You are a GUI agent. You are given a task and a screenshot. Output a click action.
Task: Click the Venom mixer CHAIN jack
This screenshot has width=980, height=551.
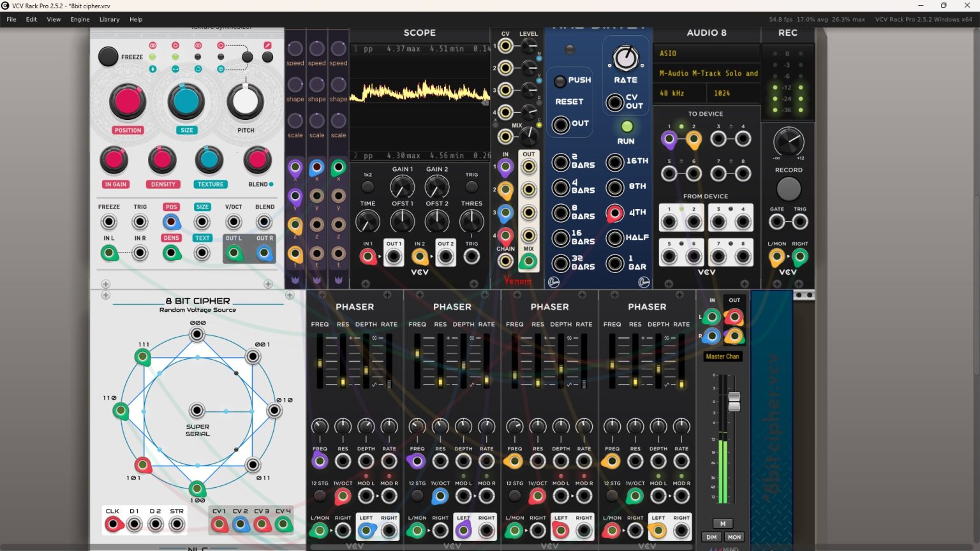pyautogui.click(x=505, y=261)
